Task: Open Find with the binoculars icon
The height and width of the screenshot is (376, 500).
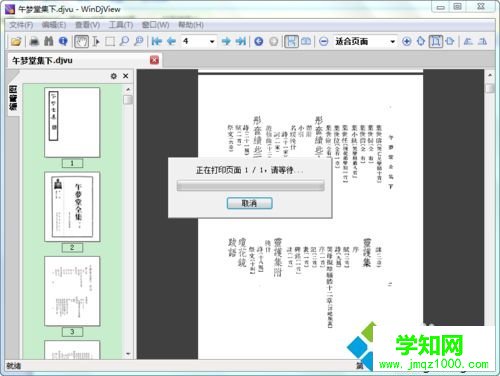Action: coord(49,41)
